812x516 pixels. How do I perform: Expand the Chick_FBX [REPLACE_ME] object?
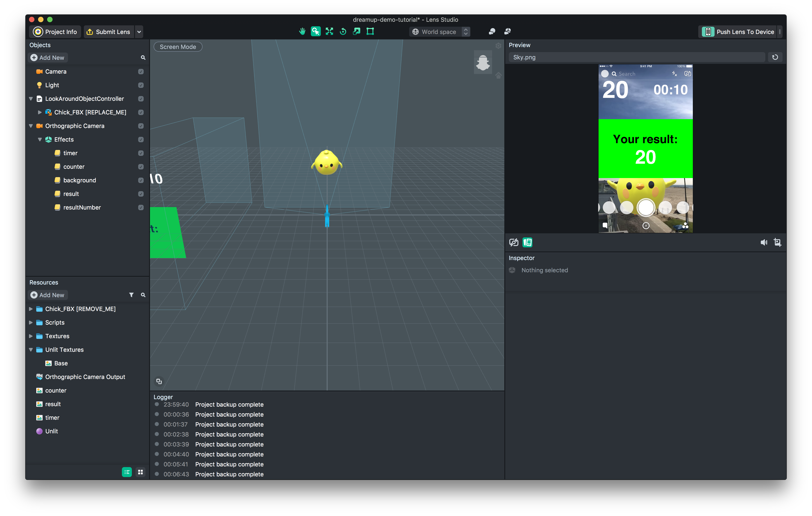(40, 112)
